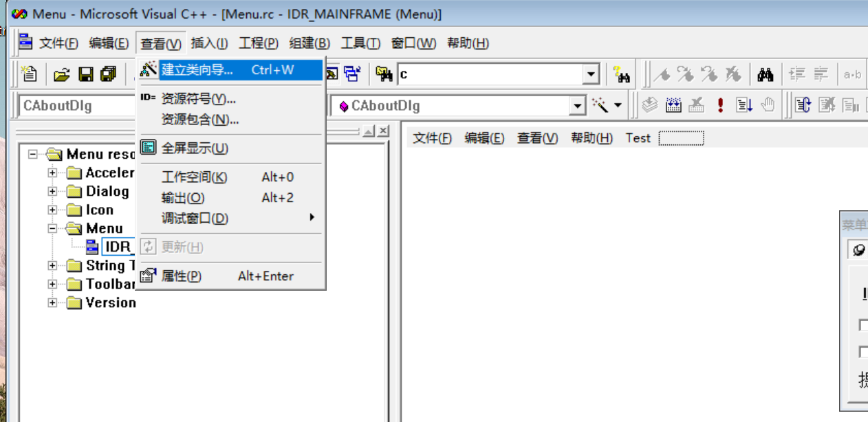This screenshot has width=868, height=422.
Task: Click the Save All stacked disks icon
Action: [109, 74]
